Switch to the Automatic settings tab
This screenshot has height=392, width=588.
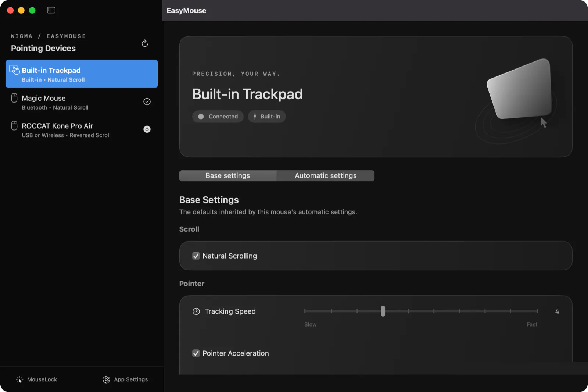(326, 176)
